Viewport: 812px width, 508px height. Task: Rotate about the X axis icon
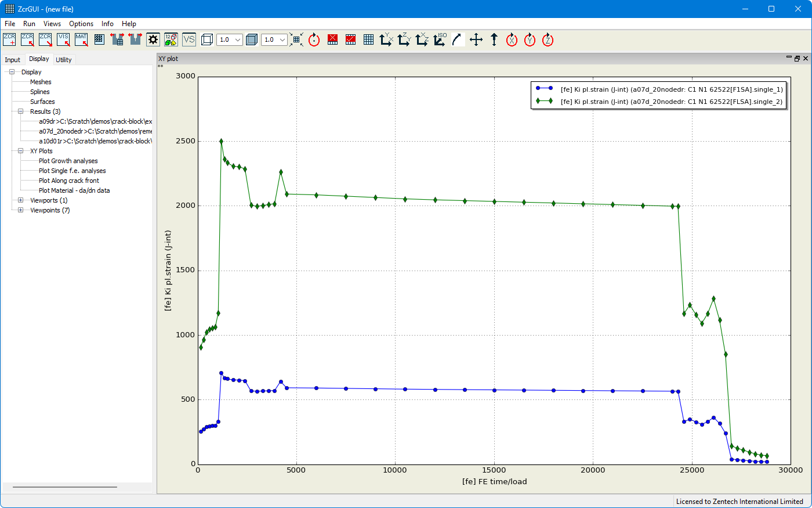(x=512, y=39)
